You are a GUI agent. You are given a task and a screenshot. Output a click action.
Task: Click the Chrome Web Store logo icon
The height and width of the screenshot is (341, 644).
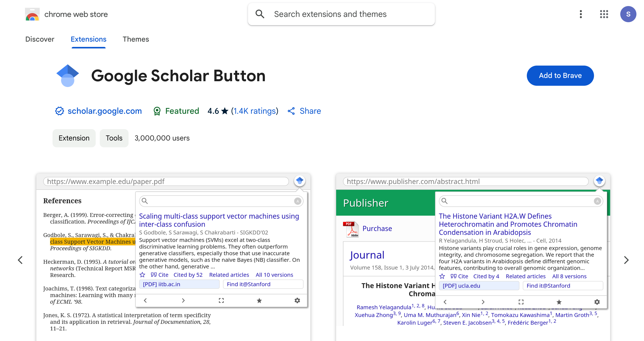(32, 14)
